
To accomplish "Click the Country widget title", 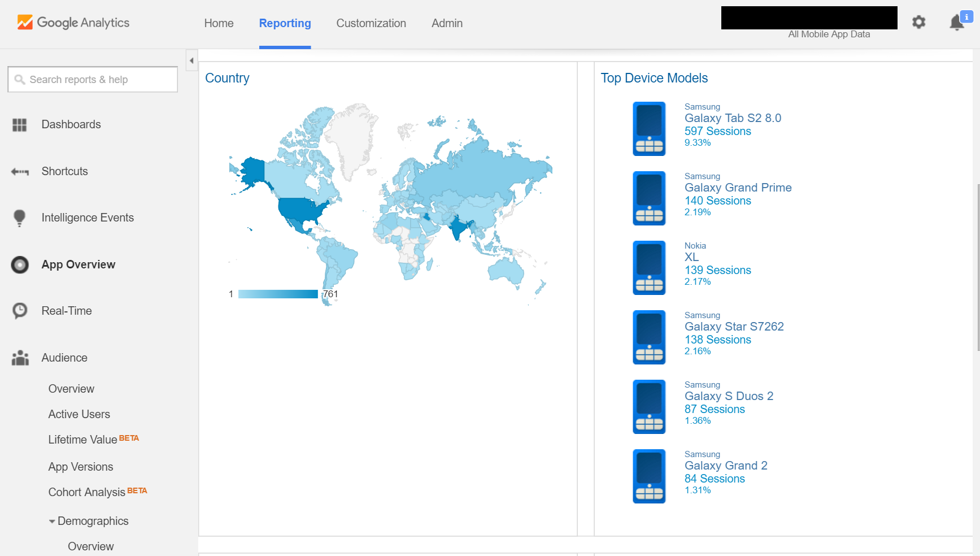I will tap(227, 78).
